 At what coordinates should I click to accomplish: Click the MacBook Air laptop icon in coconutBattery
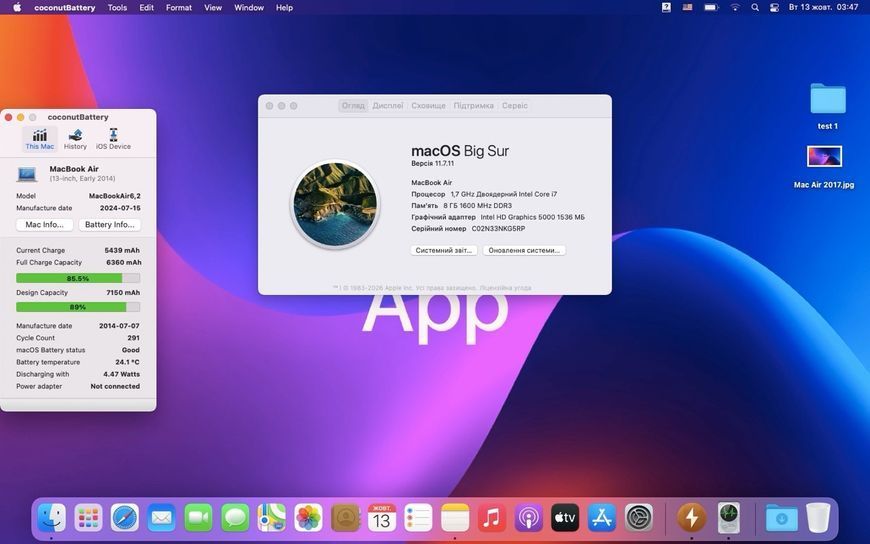27,174
